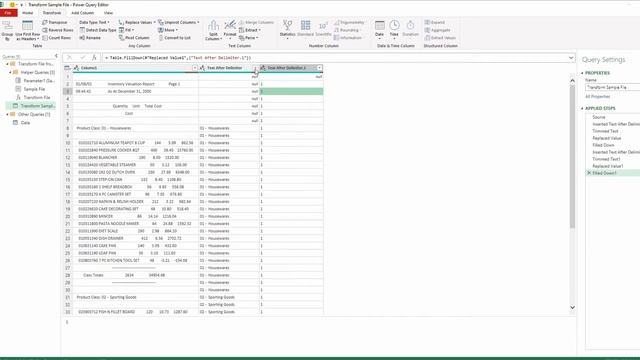
Task: Click Detect Data Type
Action: click(98, 30)
